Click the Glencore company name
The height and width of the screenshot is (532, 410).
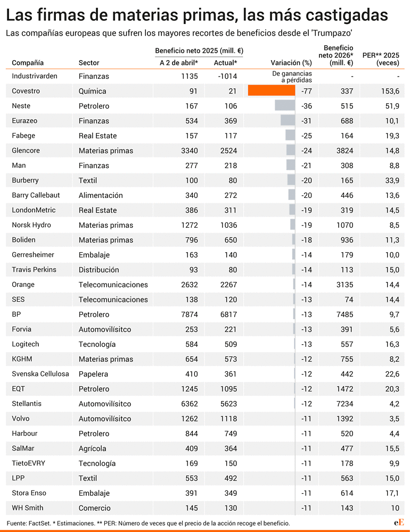click(26, 151)
